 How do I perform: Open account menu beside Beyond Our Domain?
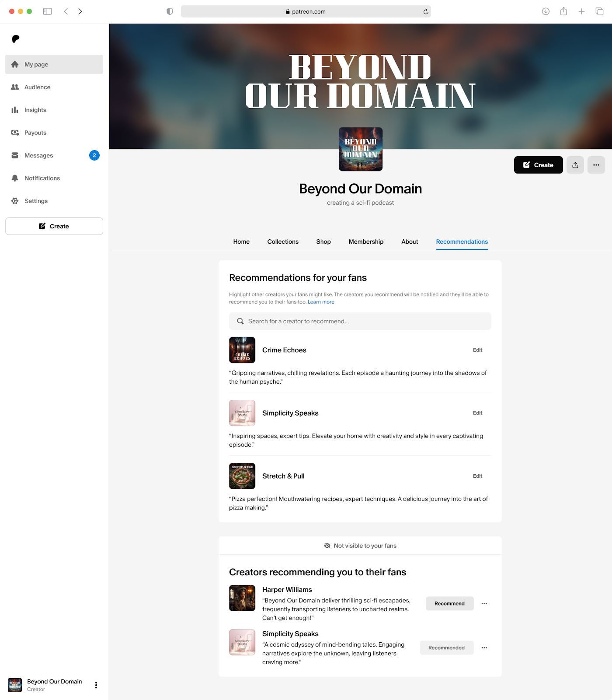pyautogui.click(x=96, y=685)
